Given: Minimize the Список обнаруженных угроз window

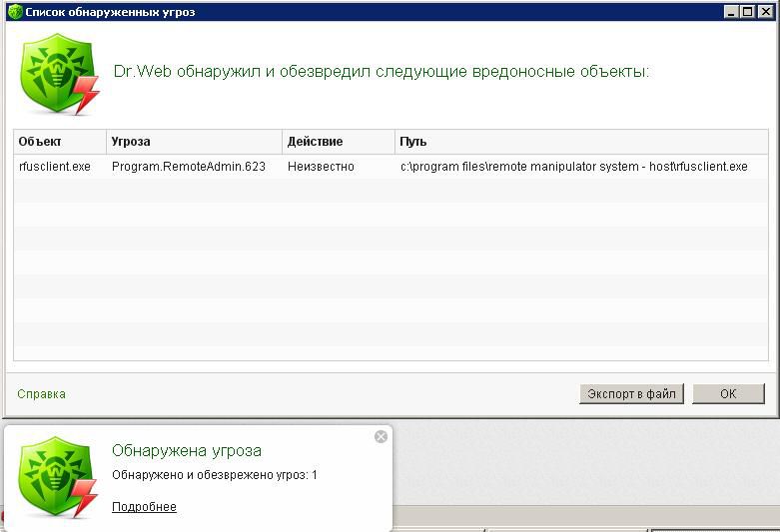Looking at the screenshot, I should click(731, 11).
